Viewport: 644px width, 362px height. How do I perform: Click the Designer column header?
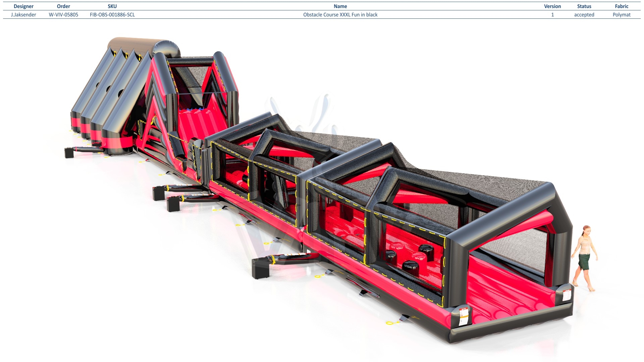[23, 6]
